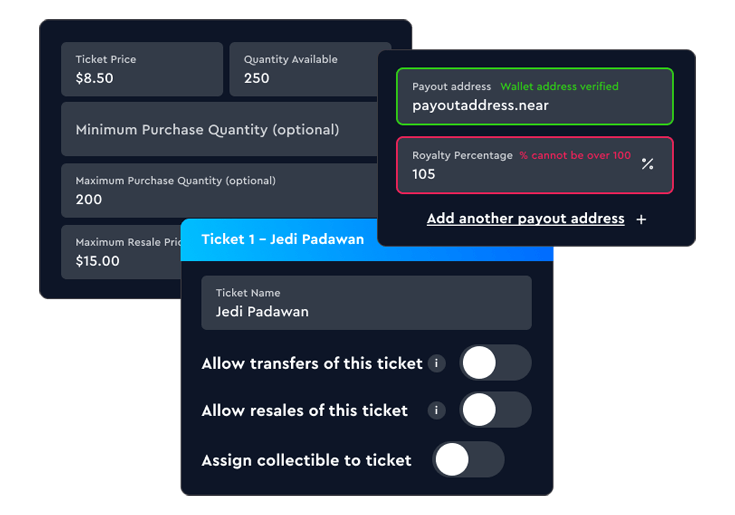This screenshot has width=735, height=515.
Task: Click the Allow transfers of this ticket label
Action: pyautogui.click(x=312, y=364)
